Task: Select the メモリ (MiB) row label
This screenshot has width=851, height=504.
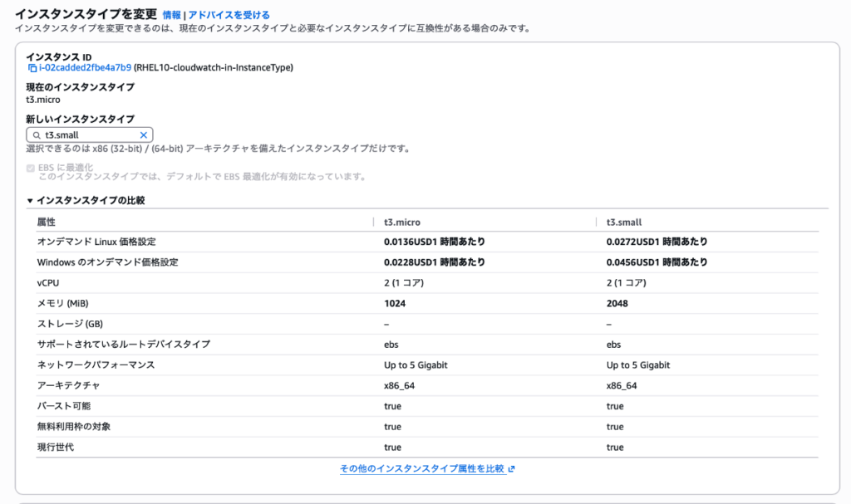Action: (x=66, y=303)
